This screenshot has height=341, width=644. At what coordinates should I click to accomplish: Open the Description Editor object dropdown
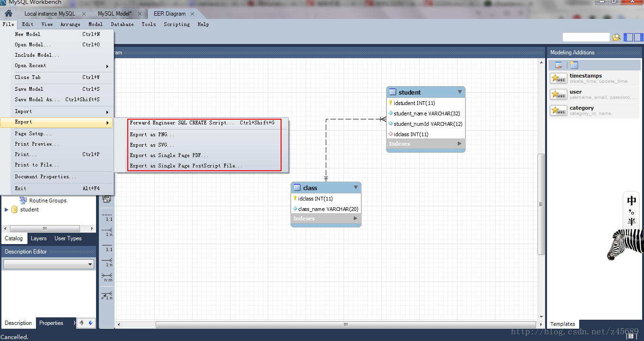click(x=48, y=264)
